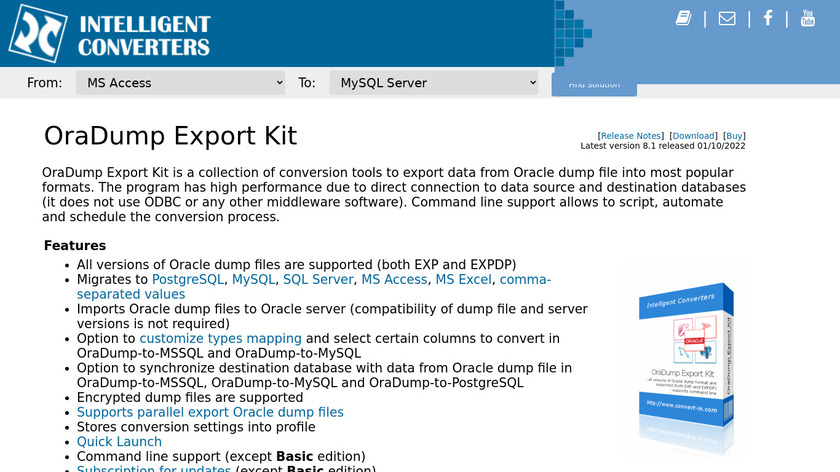840x472 pixels.
Task: Open the YouTube channel icon
Action: [808, 18]
